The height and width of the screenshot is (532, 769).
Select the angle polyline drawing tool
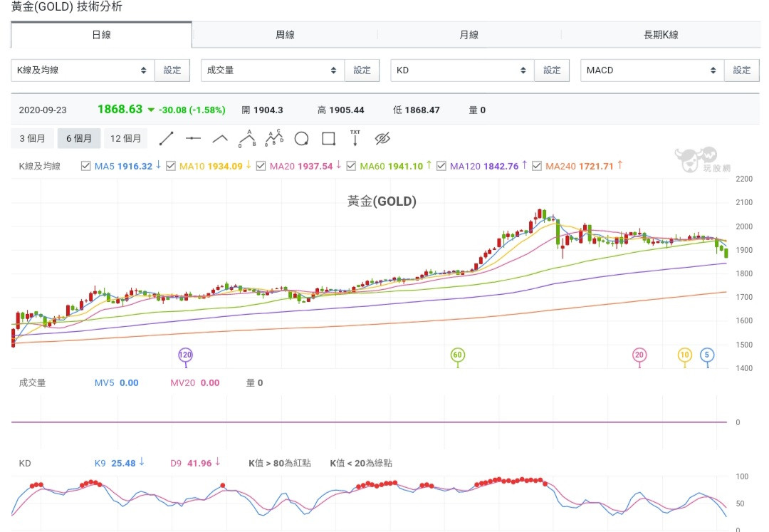(x=220, y=138)
